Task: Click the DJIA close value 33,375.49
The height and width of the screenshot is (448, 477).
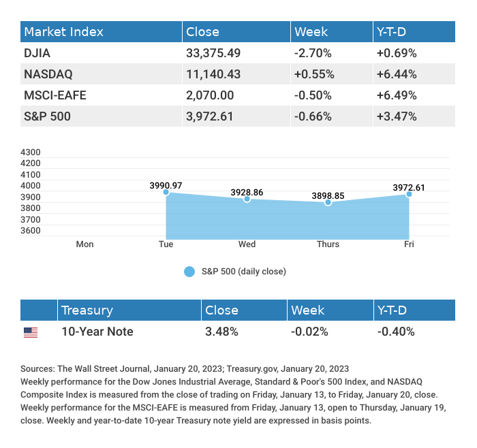Action: click(x=215, y=53)
